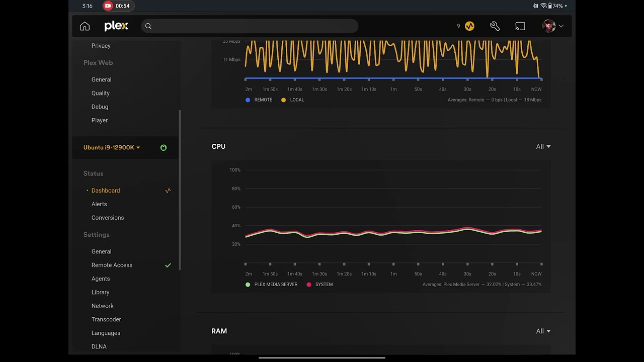Click the Remote Access green checkmark
This screenshot has width=644, height=362.
(168, 265)
